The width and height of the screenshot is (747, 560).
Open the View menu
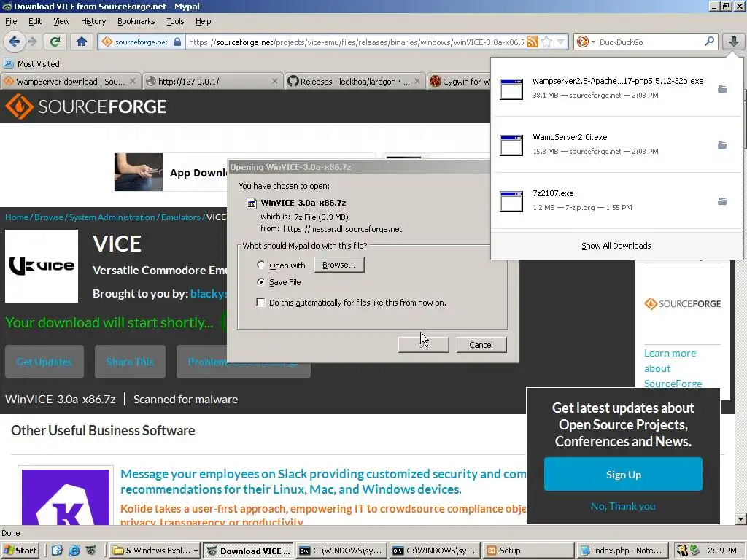click(61, 21)
